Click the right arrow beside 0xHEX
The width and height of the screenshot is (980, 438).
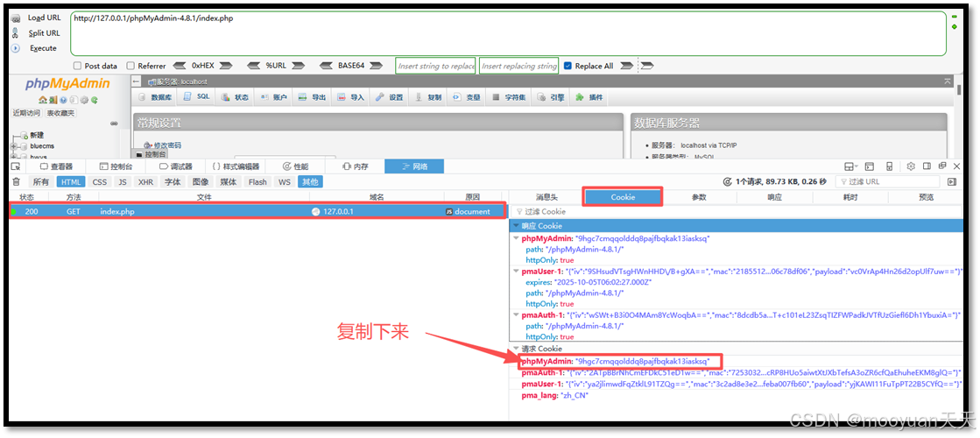[226, 66]
